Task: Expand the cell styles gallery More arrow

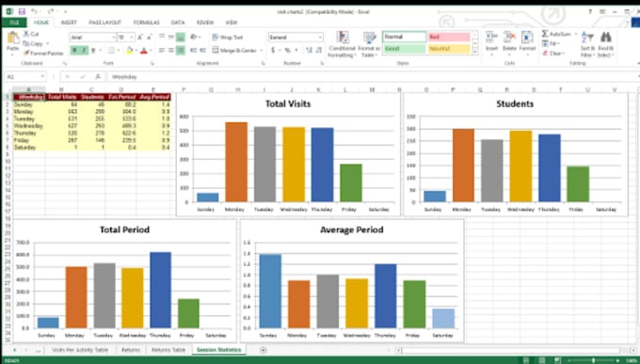Action: [x=474, y=52]
